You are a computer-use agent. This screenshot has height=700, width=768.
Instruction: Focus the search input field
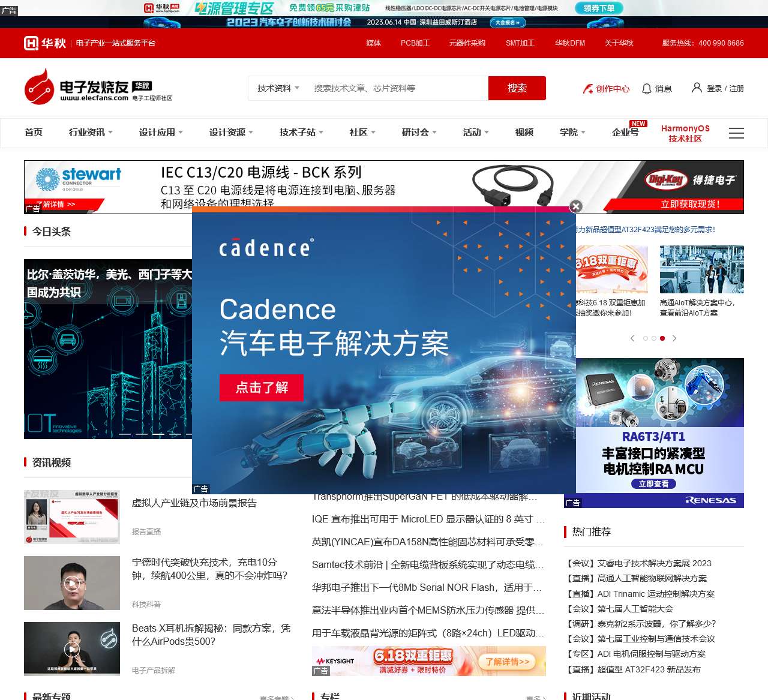(x=398, y=88)
